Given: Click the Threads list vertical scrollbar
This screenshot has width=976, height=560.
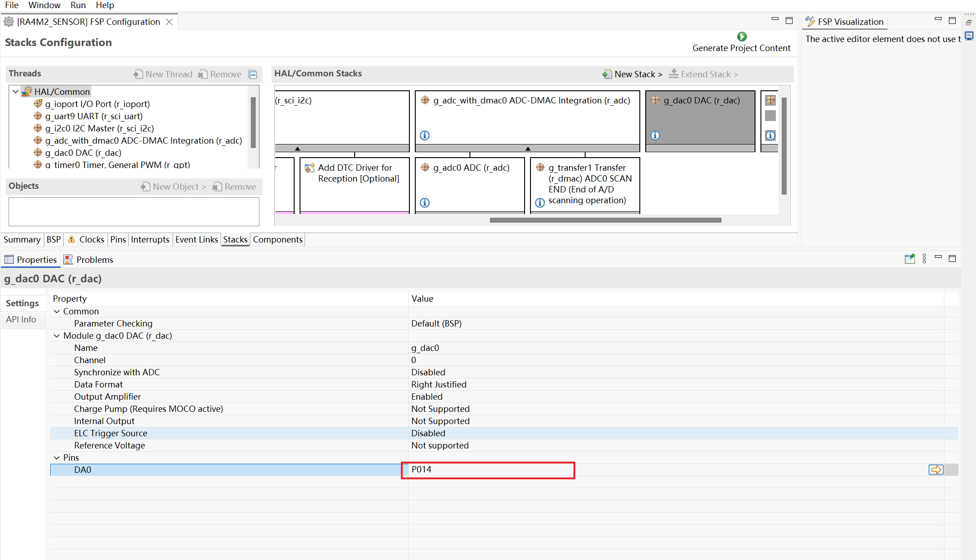Looking at the screenshot, I should tap(253, 122).
